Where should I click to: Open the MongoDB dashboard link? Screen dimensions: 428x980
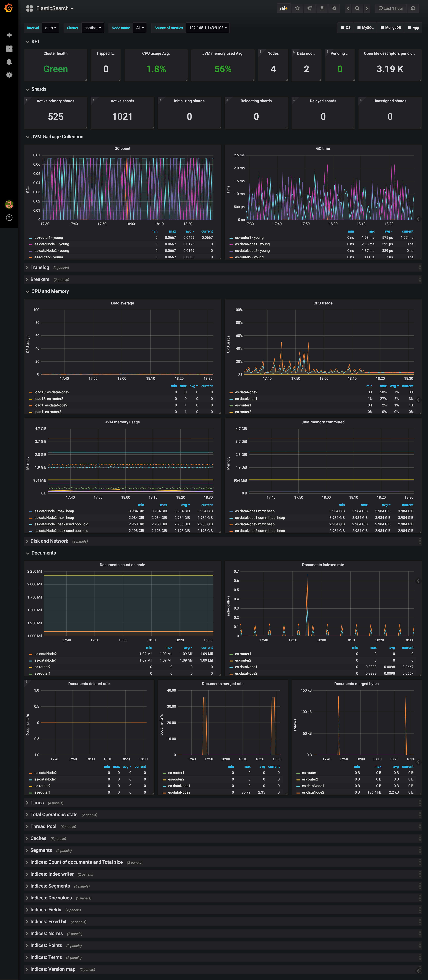pos(390,28)
